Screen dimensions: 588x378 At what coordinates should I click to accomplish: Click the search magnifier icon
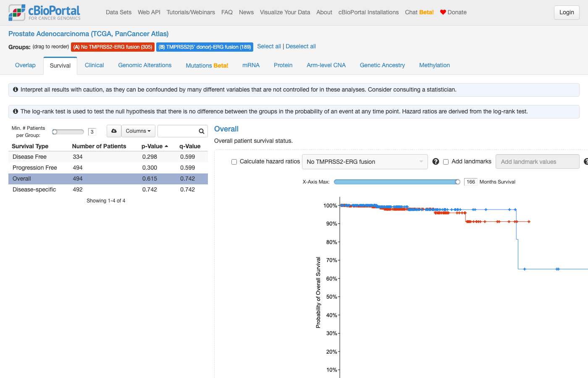pos(202,131)
